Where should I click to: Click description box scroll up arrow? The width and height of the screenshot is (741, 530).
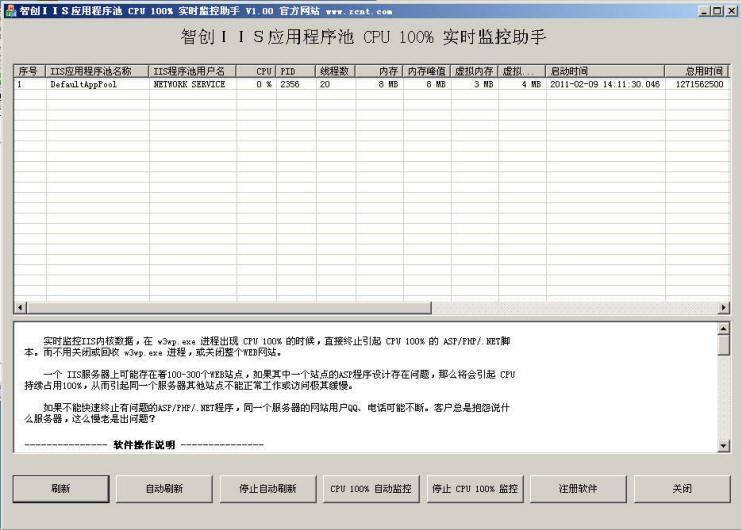click(724, 328)
